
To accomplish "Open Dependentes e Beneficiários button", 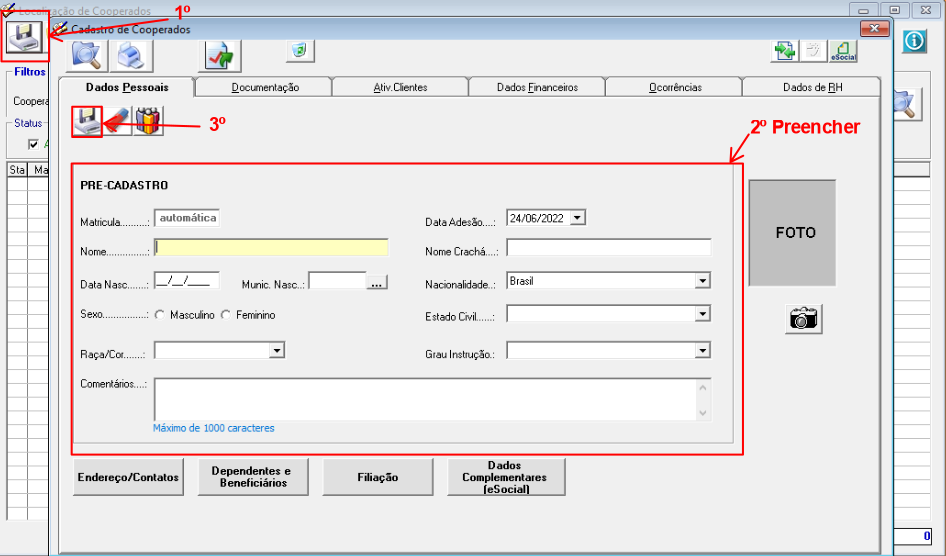I will click(253, 477).
